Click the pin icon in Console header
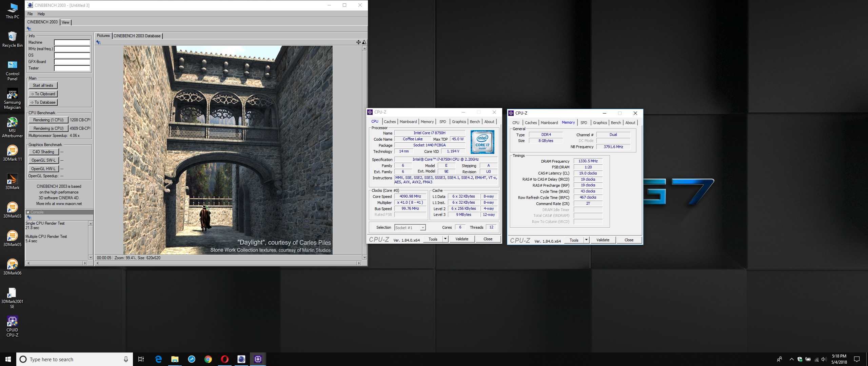 [x=29, y=218]
